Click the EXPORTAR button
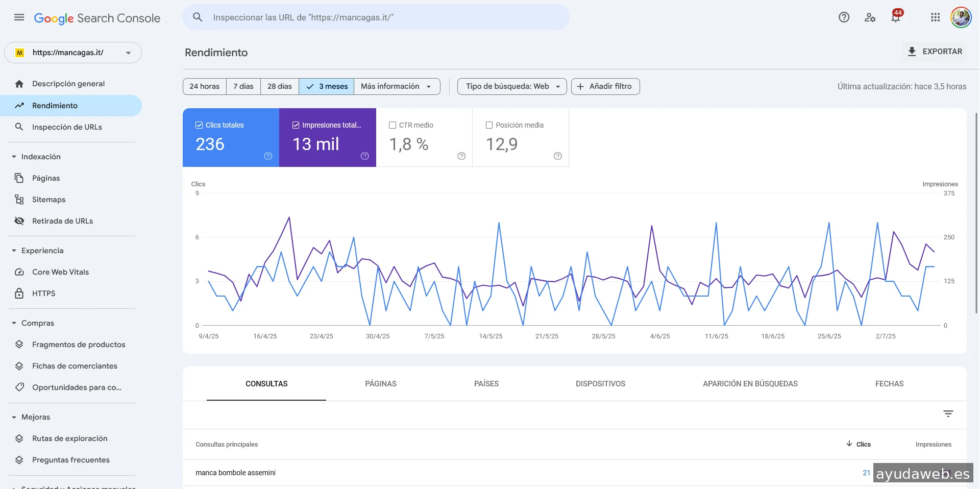Screen dimensions: 980x489 (935, 52)
